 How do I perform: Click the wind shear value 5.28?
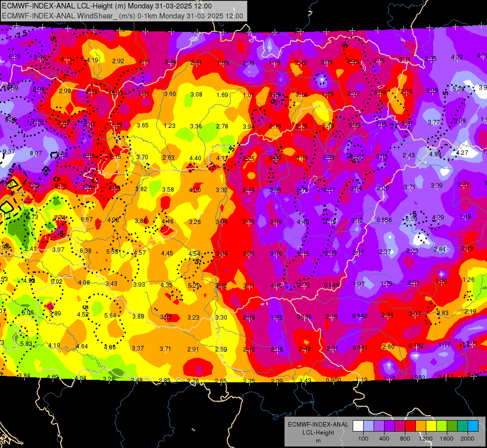[x=459, y=89]
